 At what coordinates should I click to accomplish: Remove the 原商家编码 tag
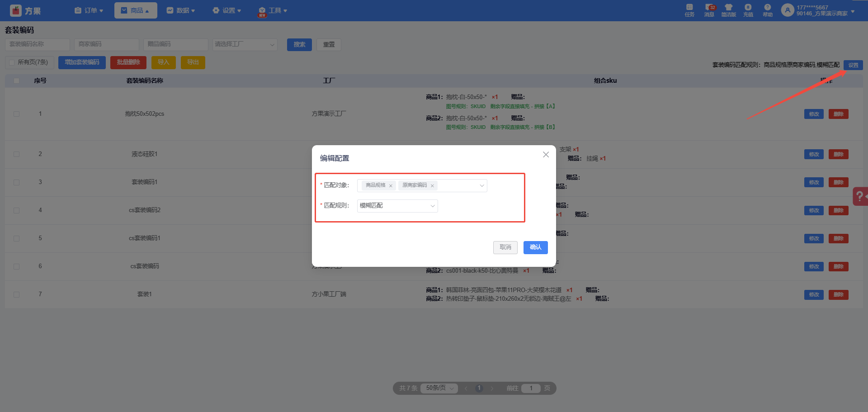click(x=432, y=186)
